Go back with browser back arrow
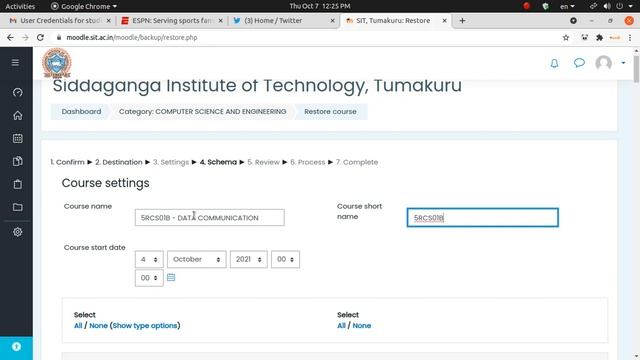Viewport: 640px width, 360px height. (10, 38)
